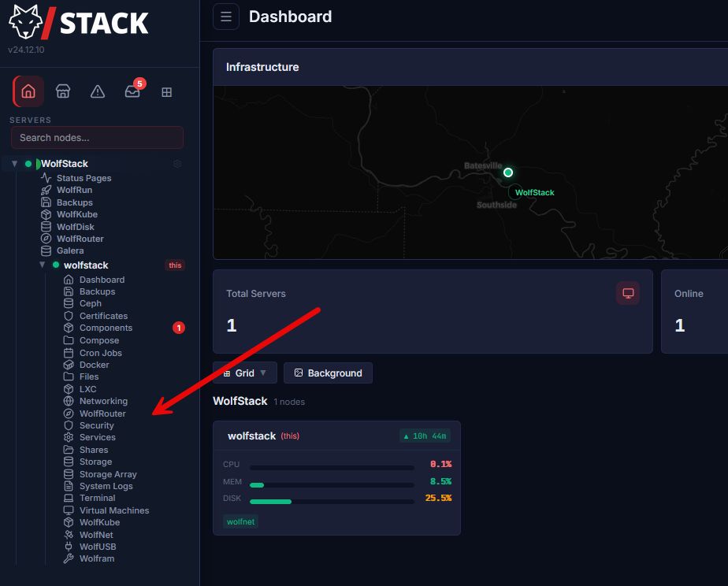Open the Shares menu item
This screenshot has height=586, width=728.
(x=93, y=450)
